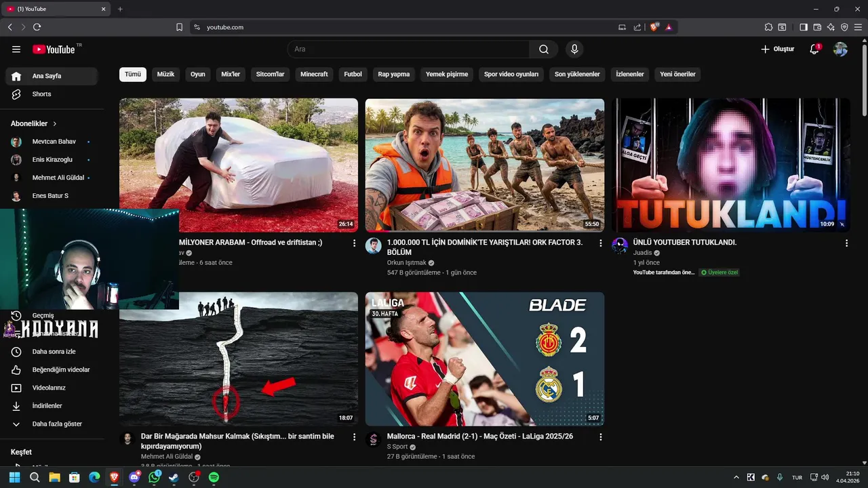This screenshot has width=868, height=488.
Task: Reload the page
Action: point(37,27)
